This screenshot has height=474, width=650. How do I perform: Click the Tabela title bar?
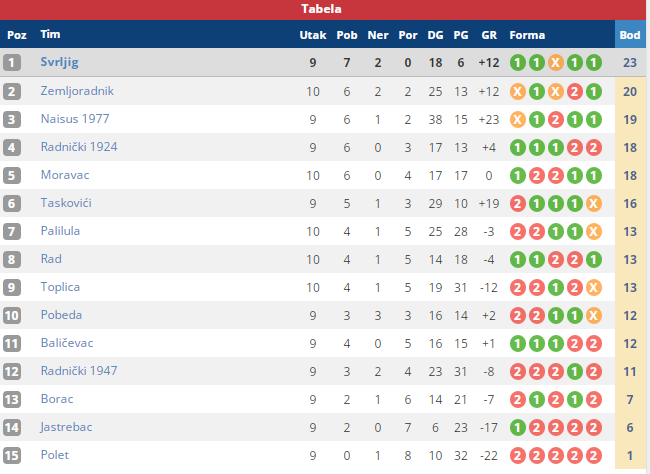pyautogui.click(x=323, y=10)
